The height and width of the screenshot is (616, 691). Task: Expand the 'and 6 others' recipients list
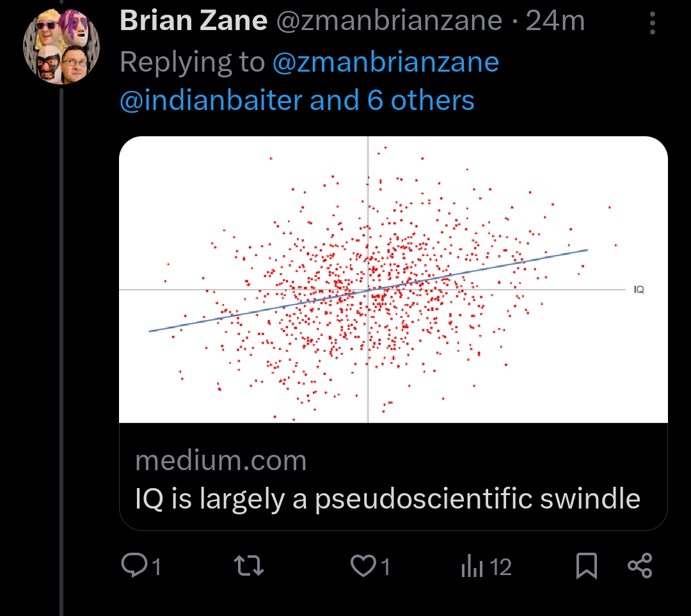[392, 100]
